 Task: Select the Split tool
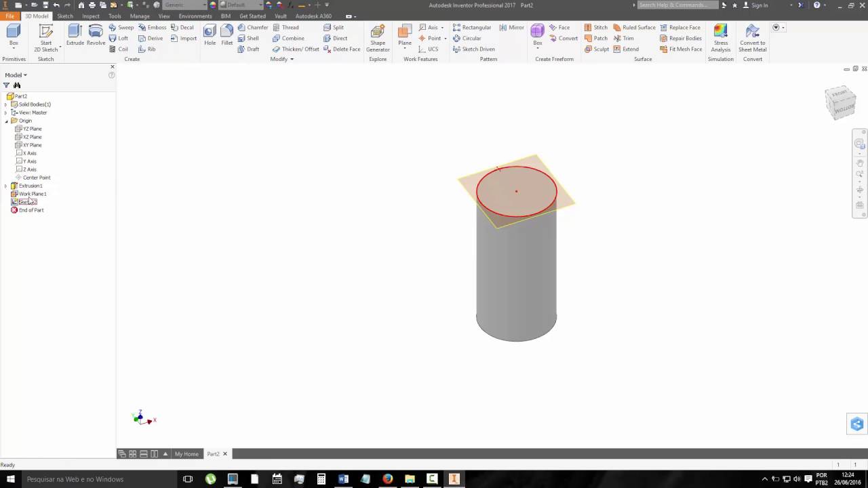(x=334, y=28)
